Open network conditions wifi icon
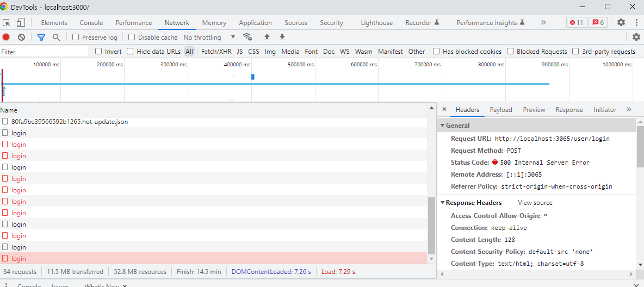 click(247, 37)
